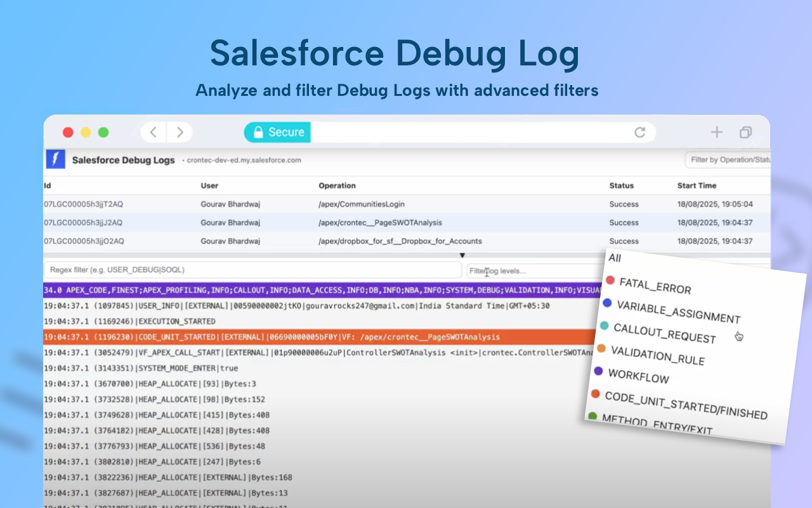Image resolution: width=812 pixels, height=508 pixels.
Task: Navigate back using the browser arrow
Action: (x=152, y=131)
